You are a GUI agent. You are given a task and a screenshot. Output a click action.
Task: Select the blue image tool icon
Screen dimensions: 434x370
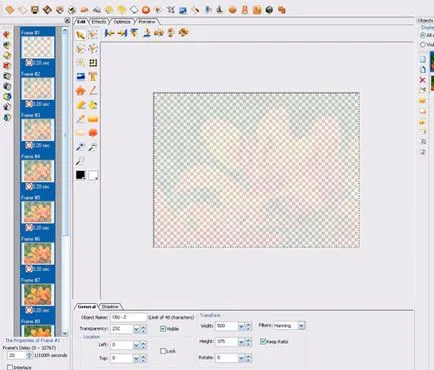80,76
